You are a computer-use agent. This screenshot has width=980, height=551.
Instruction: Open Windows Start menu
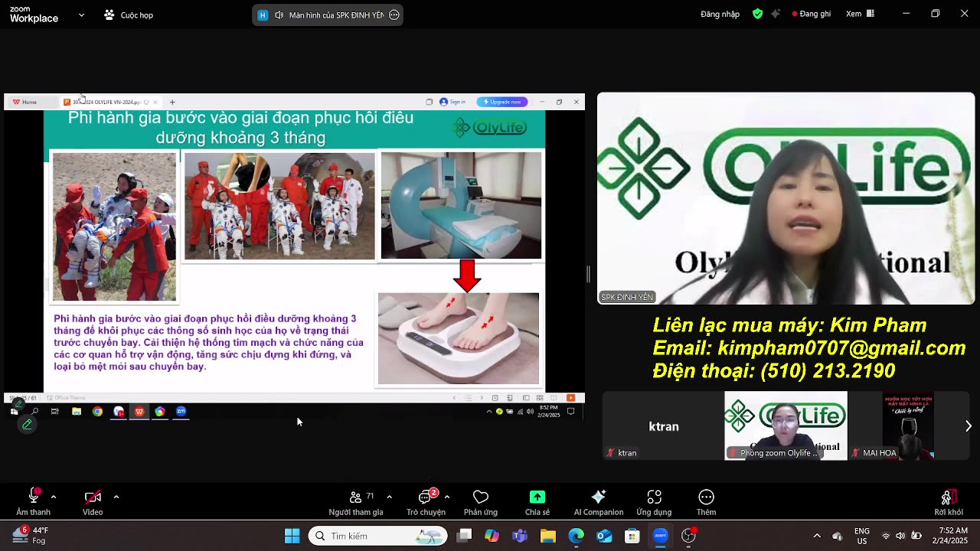click(x=292, y=536)
